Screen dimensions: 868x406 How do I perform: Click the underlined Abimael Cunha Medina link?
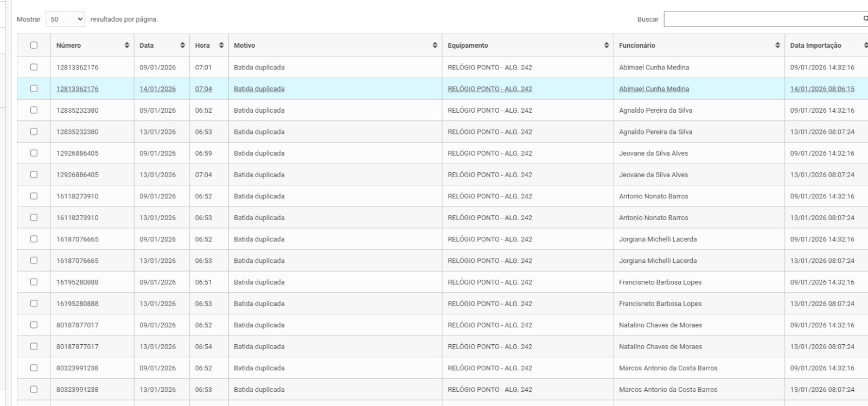[x=654, y=89]
